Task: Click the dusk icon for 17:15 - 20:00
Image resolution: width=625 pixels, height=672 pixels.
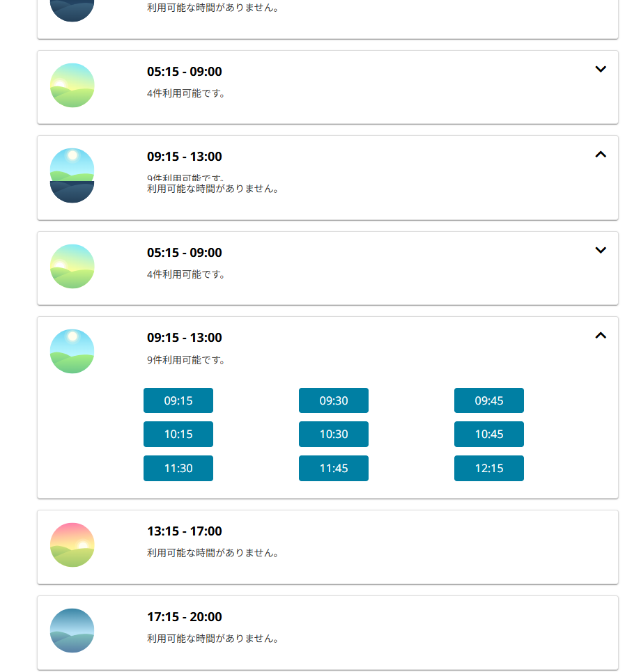Action: pyautogui.click(x=72, y=630)
